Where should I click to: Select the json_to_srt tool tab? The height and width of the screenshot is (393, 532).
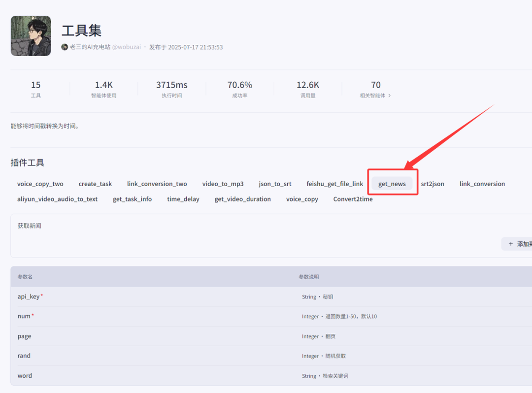[275, 184]
